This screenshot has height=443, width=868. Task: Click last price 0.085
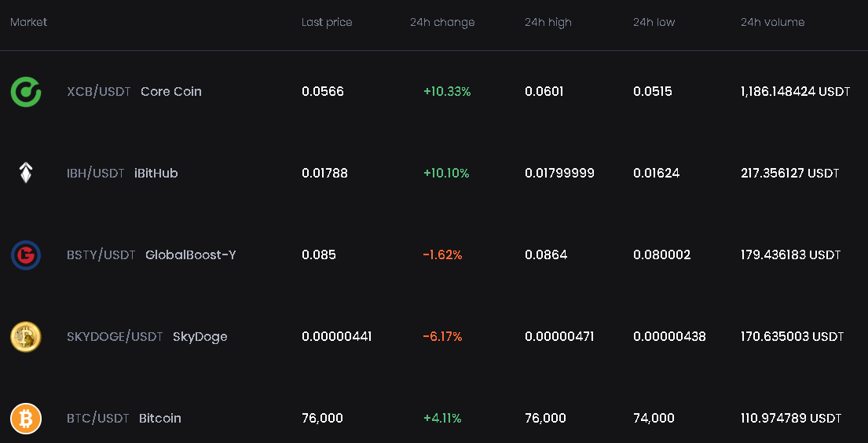pyautogui.click(x=319, y=254)
